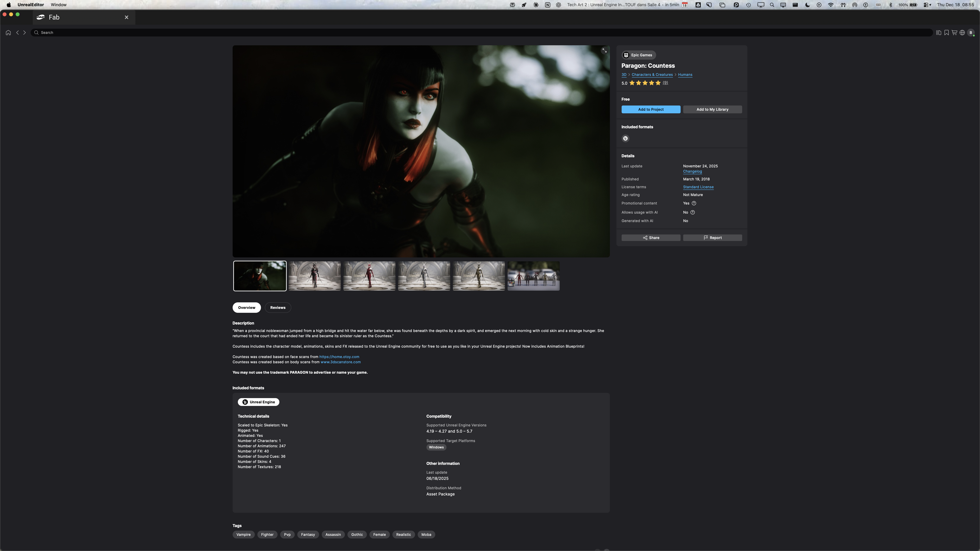Open the Changelog link
The image size is (980, 551).
click(x=692, y=171)
